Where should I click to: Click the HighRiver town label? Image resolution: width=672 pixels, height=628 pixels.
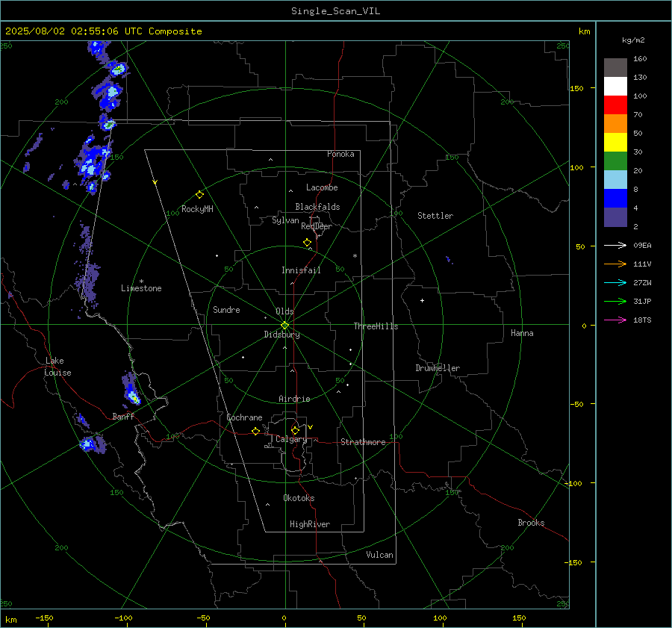310,524
